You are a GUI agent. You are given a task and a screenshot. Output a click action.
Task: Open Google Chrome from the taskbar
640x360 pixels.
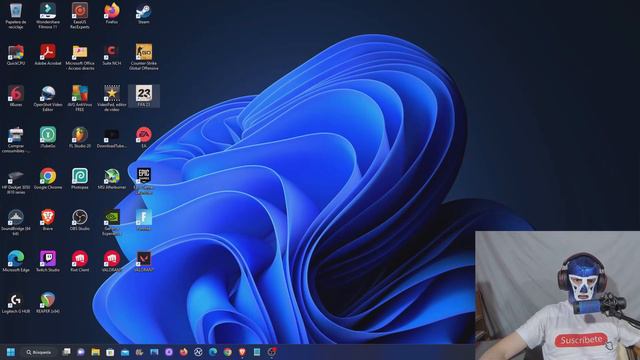[x=228, y=352]
